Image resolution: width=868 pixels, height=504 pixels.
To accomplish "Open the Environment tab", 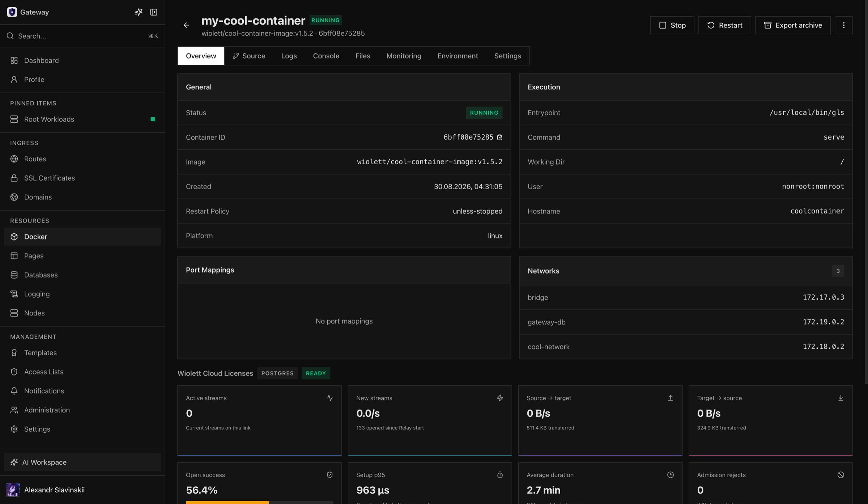I will point(458,56).
